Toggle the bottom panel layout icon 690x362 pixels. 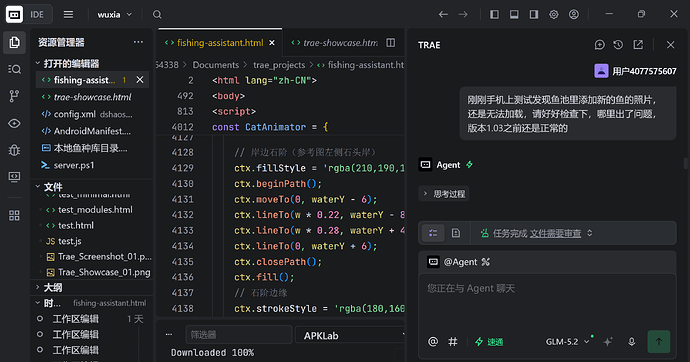tap(514, 15)
